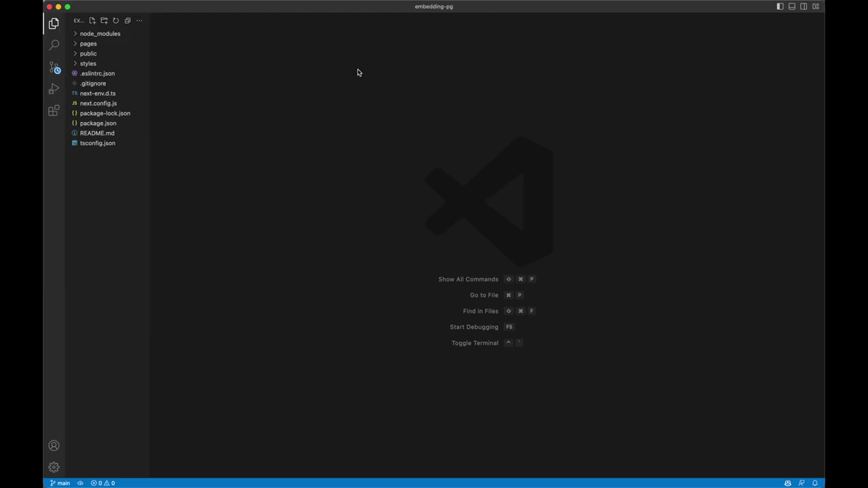Click the green fullscreen window button

(67, 7)
